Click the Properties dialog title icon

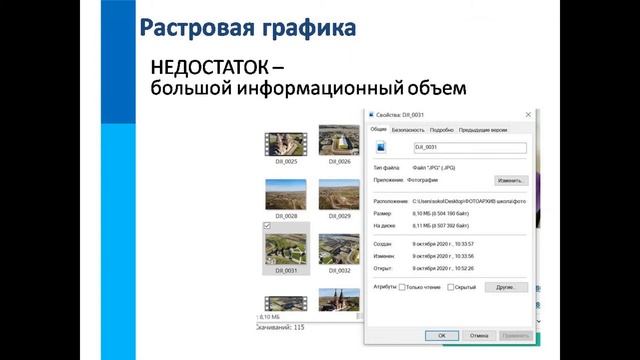(x=371, y=115)
